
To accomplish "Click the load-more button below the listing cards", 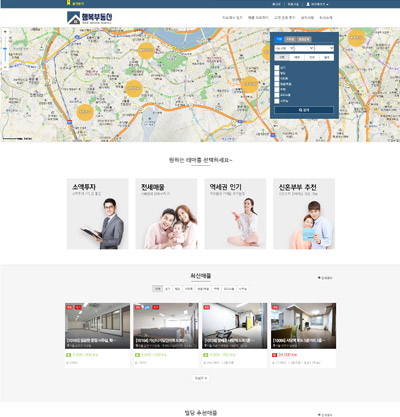I will coord(201,378).
